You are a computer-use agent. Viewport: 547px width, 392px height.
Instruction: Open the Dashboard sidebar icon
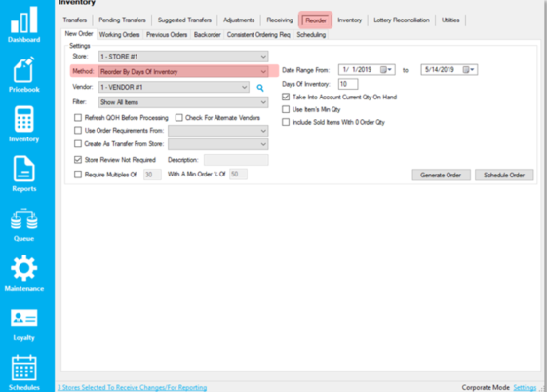(23, 24)
